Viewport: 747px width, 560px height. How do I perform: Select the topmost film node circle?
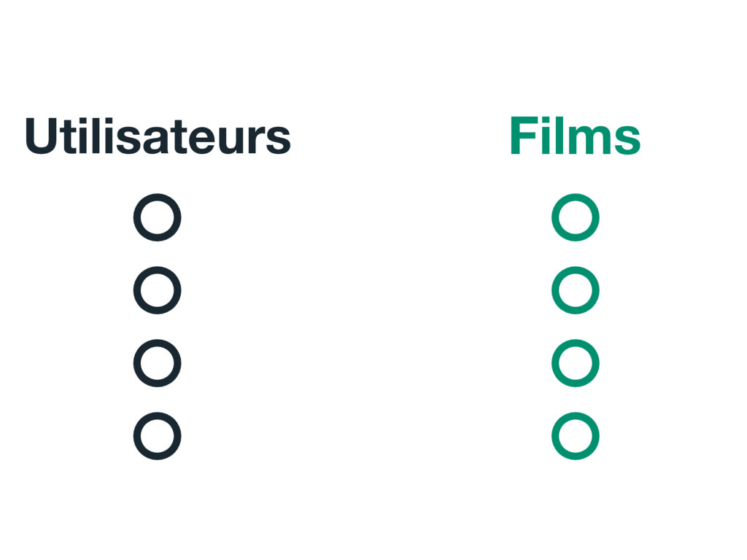[x=576, y=217]
